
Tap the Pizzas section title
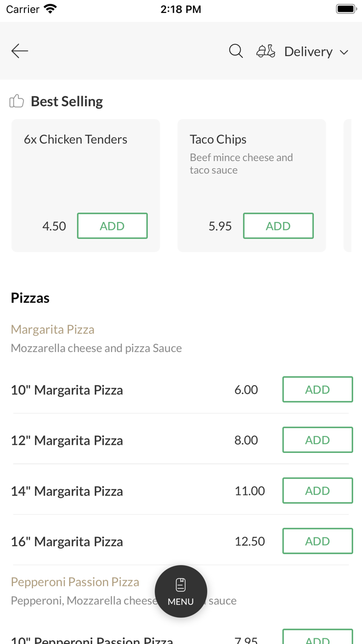pos(30,298)
